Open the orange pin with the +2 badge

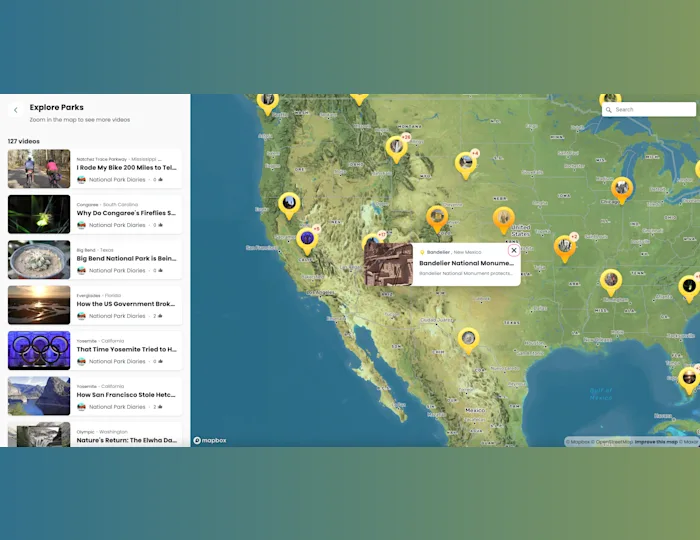(x=564, y=249)
